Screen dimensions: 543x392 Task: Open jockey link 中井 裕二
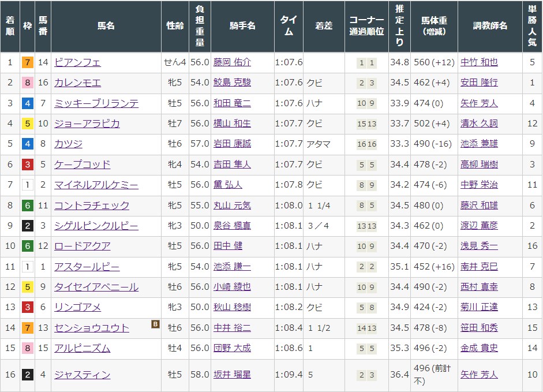point(232,328)
